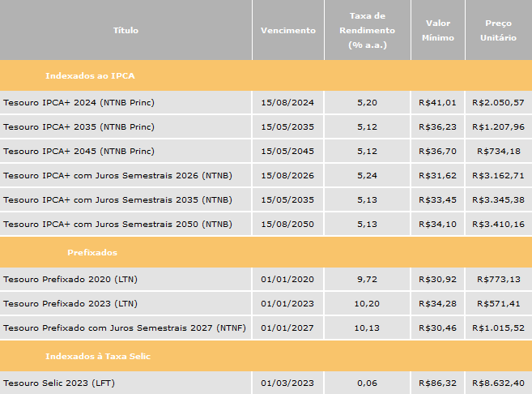Image resolution: width=532 pixels, height=394 pixels.
Task: Select the R$8.632,40 unit price cell
Action: (499, 383)
